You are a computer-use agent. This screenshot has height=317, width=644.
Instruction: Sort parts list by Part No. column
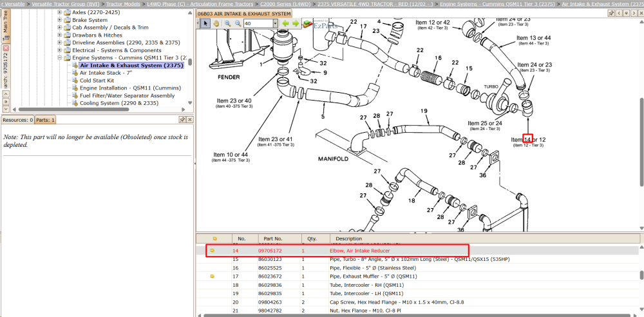[x=279, y=238]
